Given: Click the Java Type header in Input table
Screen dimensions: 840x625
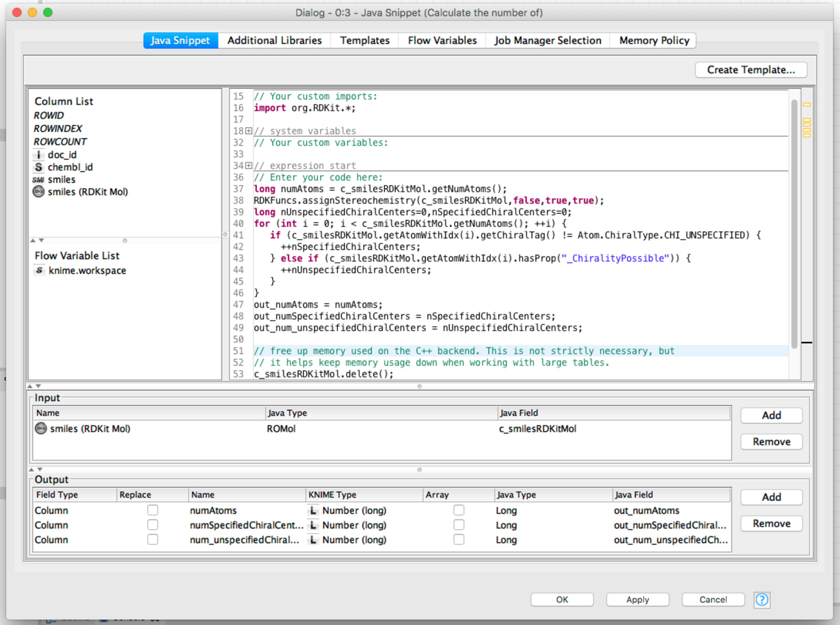Looking at the screenshot, I should (381, 413).
